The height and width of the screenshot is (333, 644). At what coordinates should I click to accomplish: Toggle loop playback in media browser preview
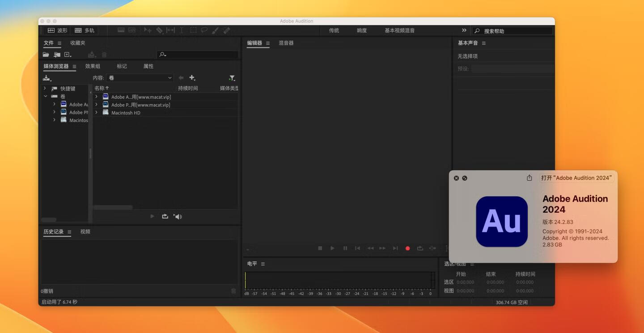pos(165,216)
